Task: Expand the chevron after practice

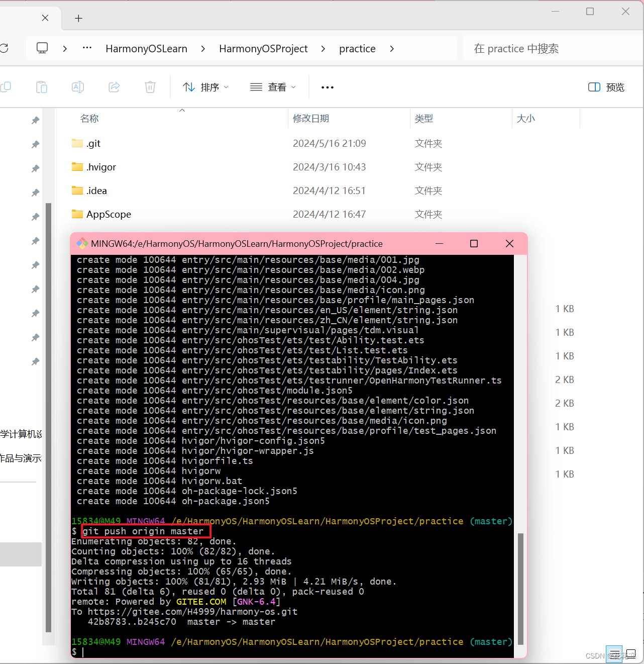Action: pyautogui.click(x=392, y=49)
